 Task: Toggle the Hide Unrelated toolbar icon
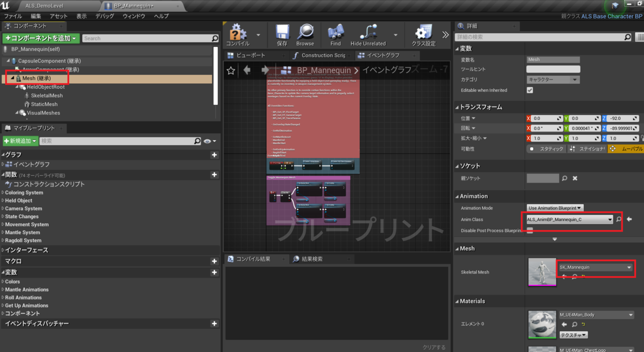click(368, 34)
